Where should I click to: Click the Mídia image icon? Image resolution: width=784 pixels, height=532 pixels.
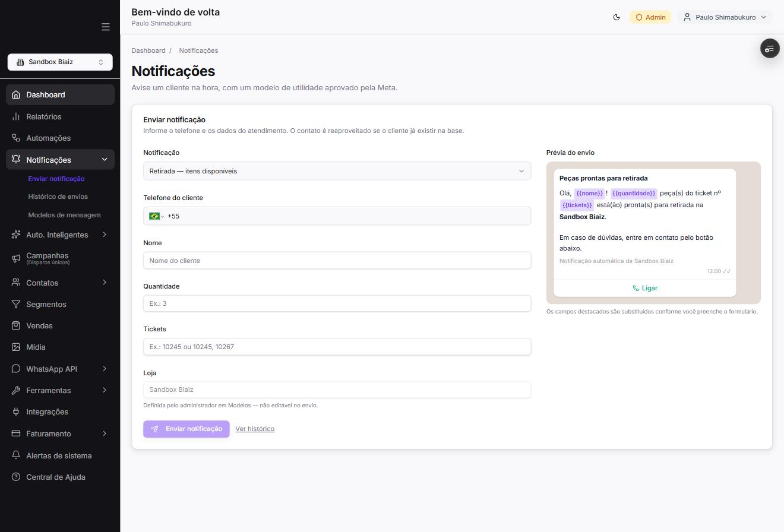coord(16,347)
